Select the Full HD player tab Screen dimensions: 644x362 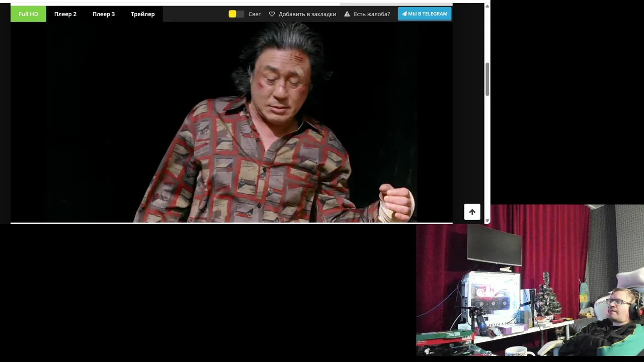pos(28,14)
